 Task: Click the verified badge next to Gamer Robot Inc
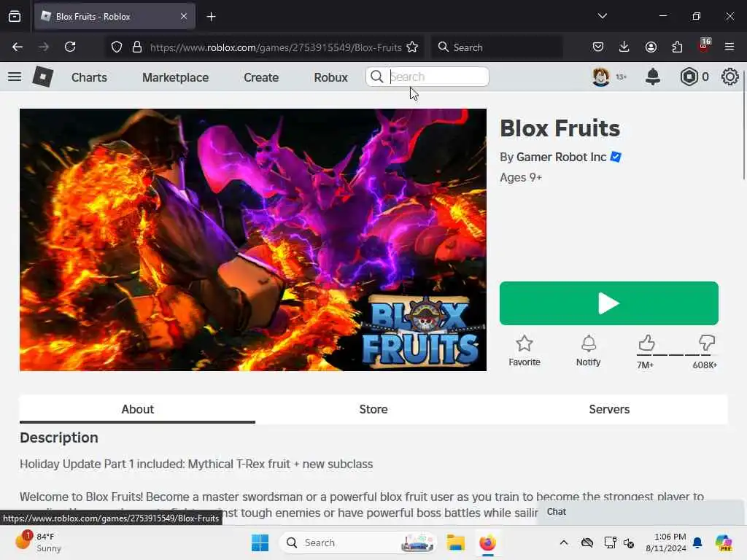tap(616, 157)
